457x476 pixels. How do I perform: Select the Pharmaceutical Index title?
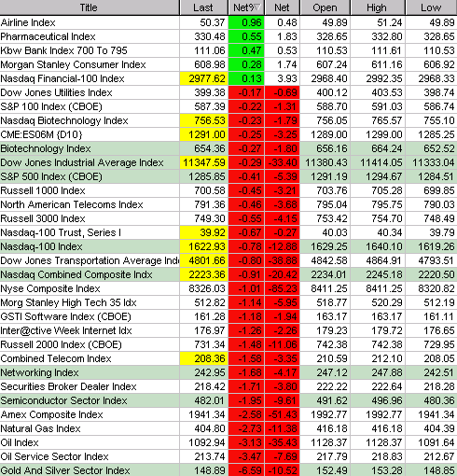point(48,36)
